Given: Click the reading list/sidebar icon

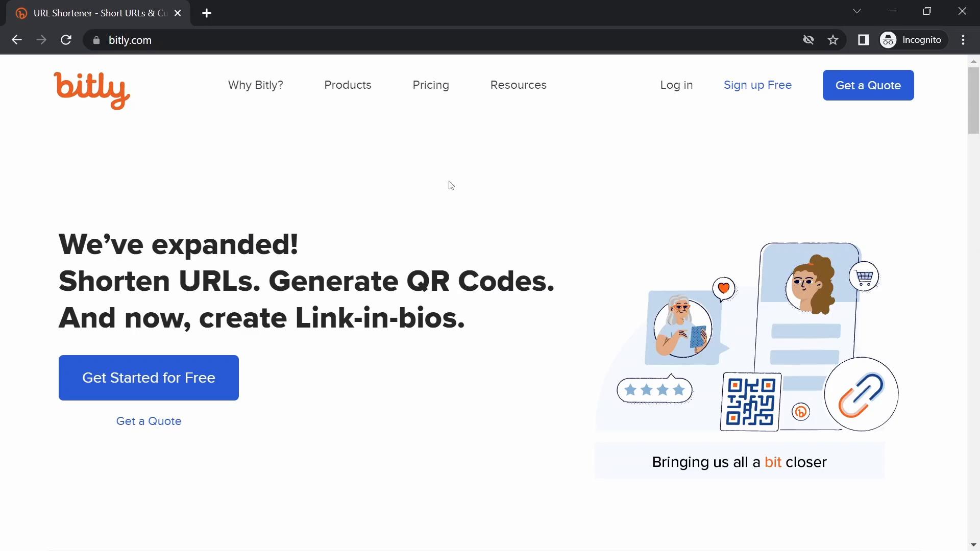Looking at the screenshot, I should click(x=864, y=40).
